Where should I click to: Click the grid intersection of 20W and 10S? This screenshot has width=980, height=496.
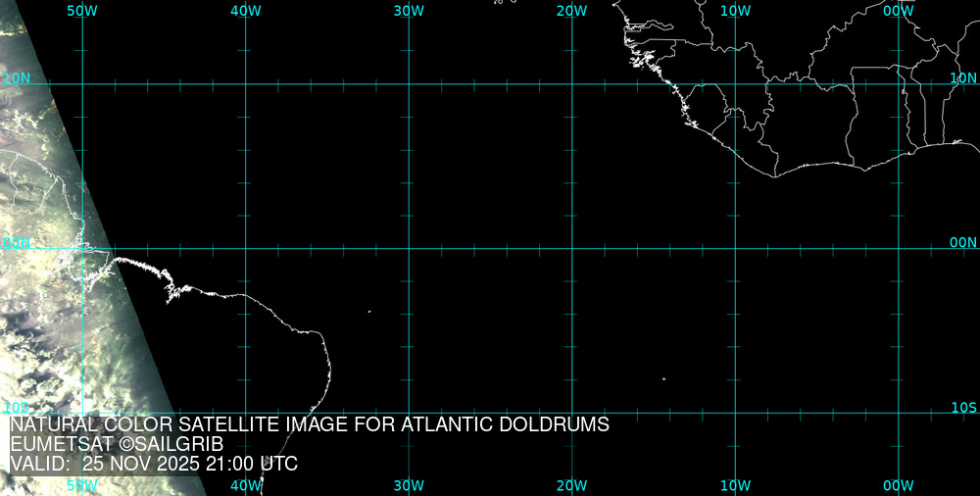(x=571, y=412)
